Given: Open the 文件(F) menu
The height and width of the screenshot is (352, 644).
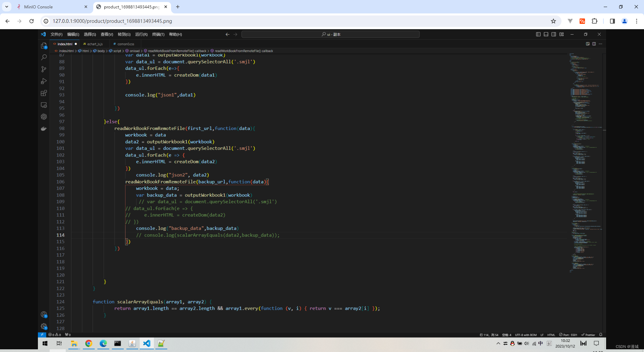Looking at the screenshot, I should point(56,34).
